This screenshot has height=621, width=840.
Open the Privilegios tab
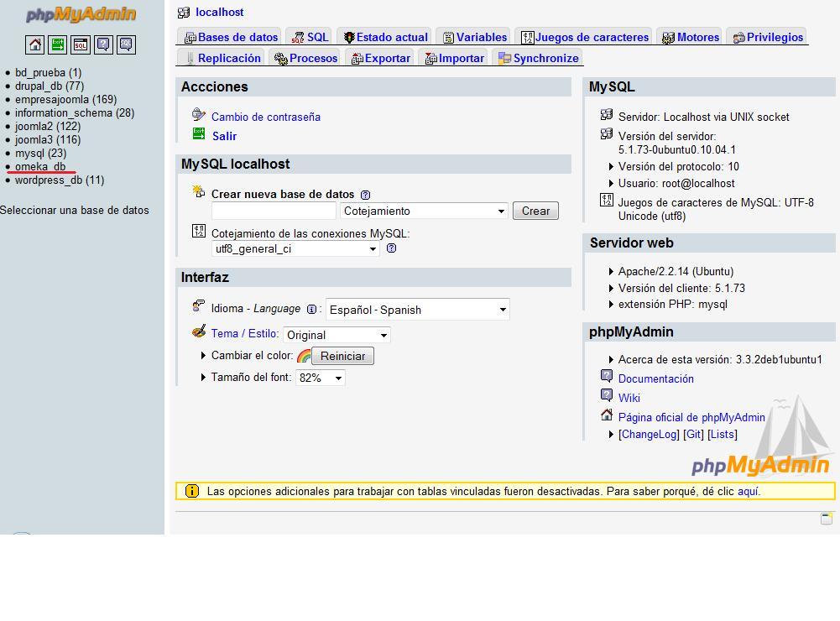(768, 37)
